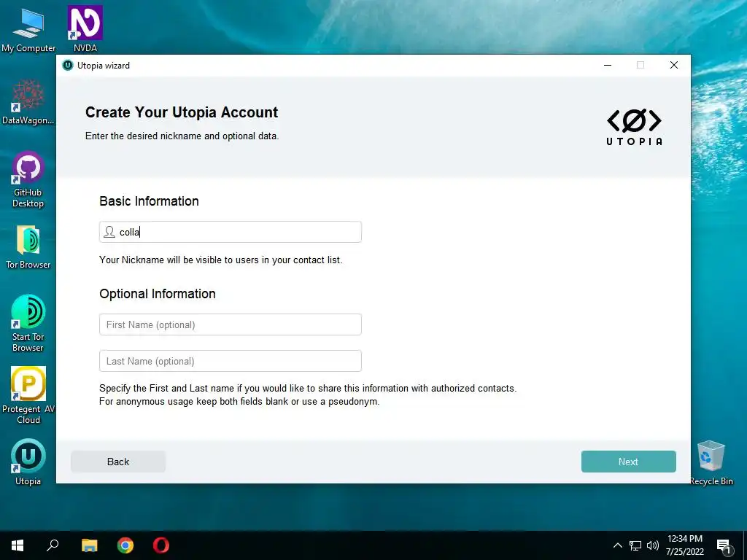Launch Google Chrome from taskbar
747x560 pixels.
[125, 545]
